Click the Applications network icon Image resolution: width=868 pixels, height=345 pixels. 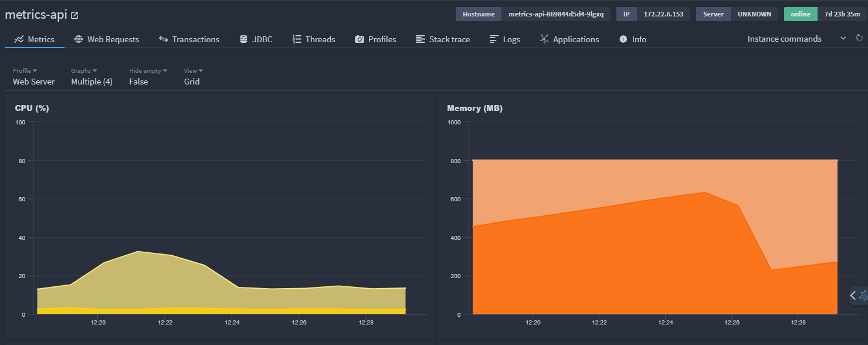tap(544, 39)
